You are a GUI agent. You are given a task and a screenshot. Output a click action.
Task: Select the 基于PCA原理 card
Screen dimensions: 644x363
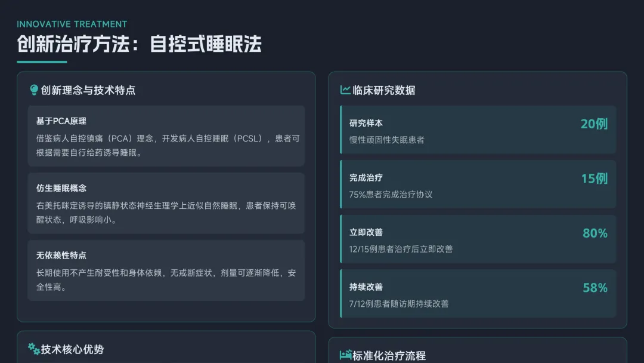click(x=166, y=136)
